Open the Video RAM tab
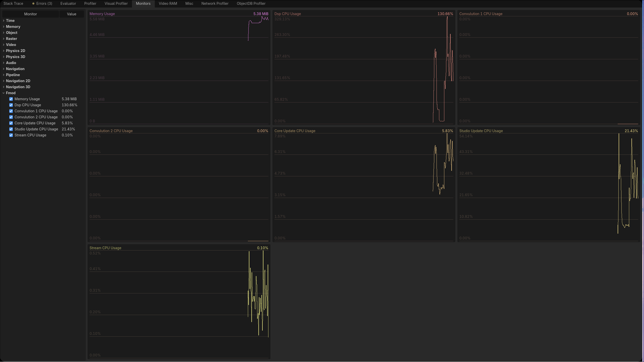This screenshot has height=362, width=644. [168, 4]
